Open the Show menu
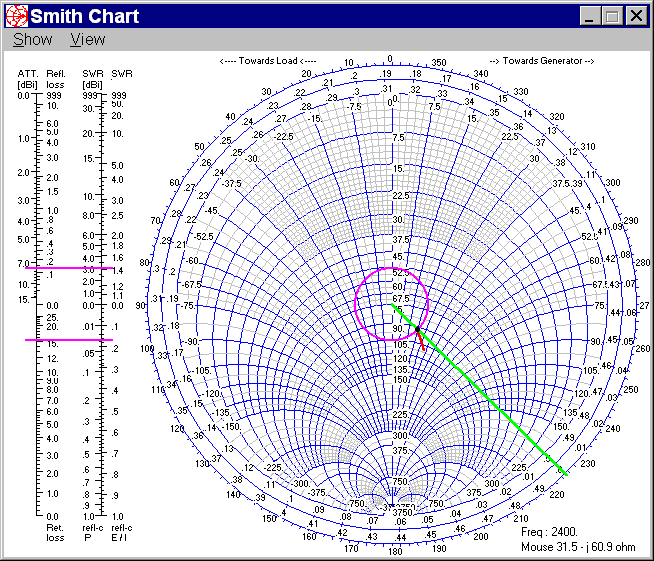654x561 pixels. tap(33, 40)
